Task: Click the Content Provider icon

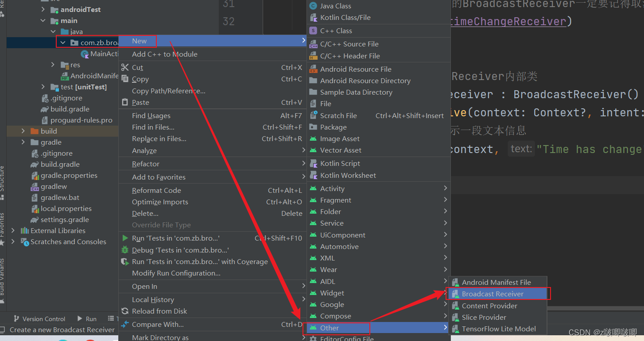Action: tap(455, 306)
